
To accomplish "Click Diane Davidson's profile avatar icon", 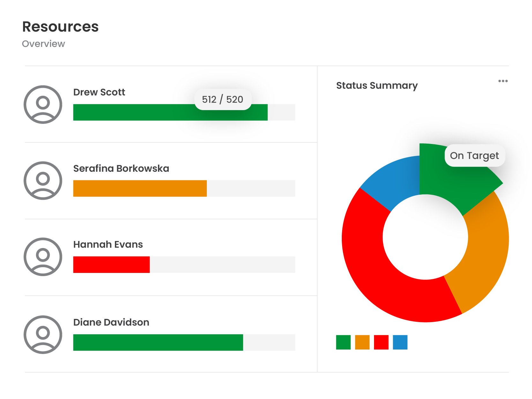I will pos(43,335).
